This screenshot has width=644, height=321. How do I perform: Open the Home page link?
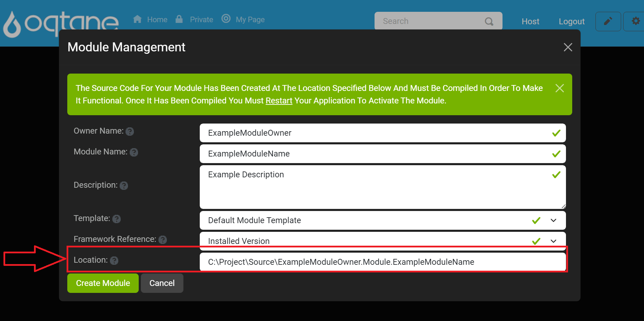[157, 20]
